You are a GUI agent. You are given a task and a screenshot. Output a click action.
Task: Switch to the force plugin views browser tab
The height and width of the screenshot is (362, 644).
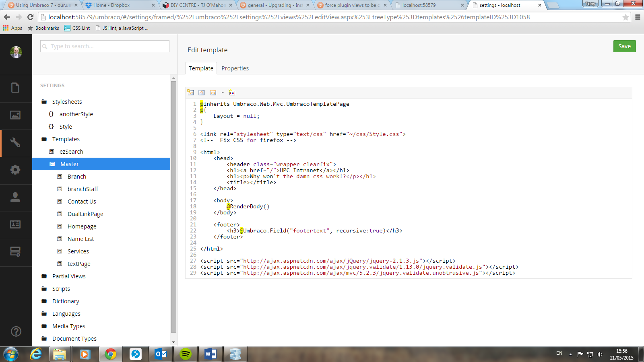coord(352,5)
